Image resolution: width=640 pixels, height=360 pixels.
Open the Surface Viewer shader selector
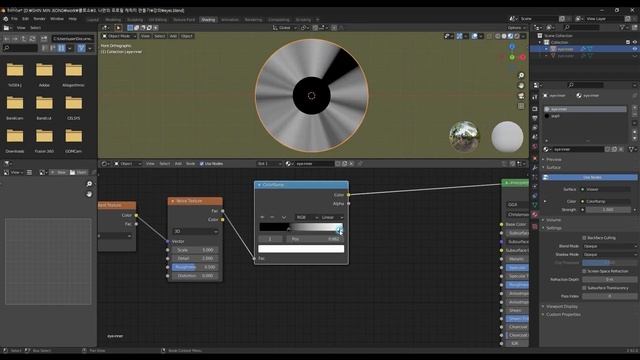(x=605, y=189)
